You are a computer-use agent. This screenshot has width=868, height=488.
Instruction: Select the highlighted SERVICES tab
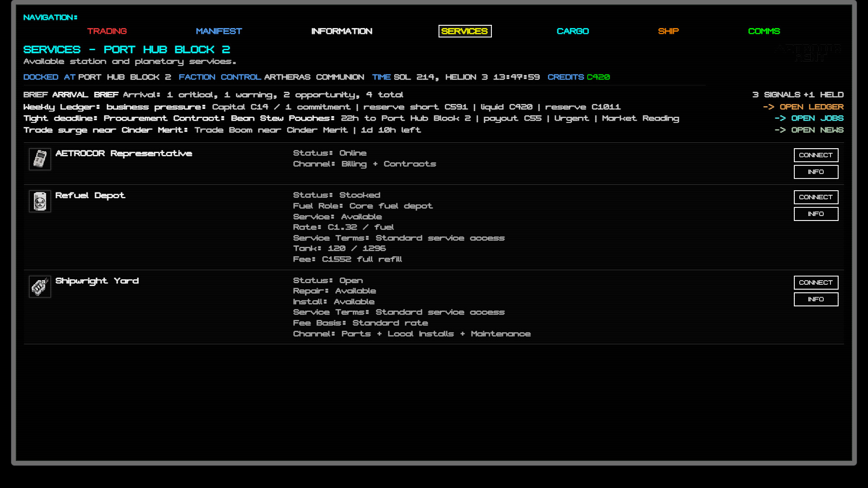(x=465, y=31)
